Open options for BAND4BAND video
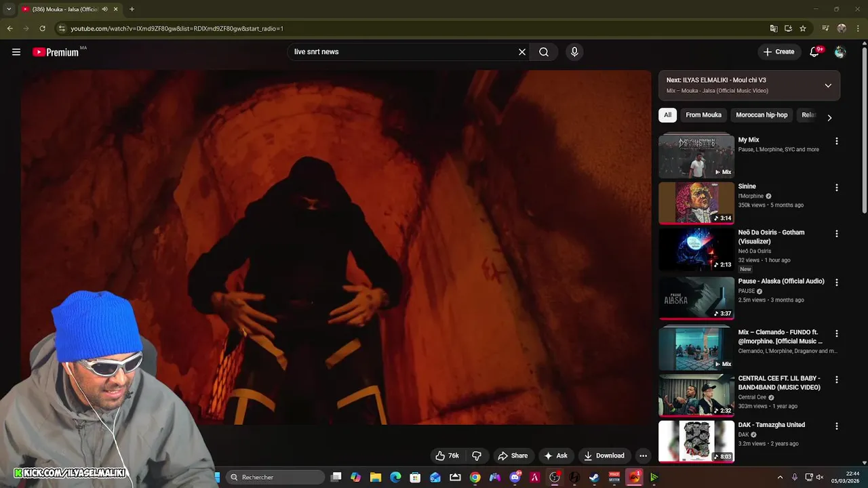 pos(836,380)
